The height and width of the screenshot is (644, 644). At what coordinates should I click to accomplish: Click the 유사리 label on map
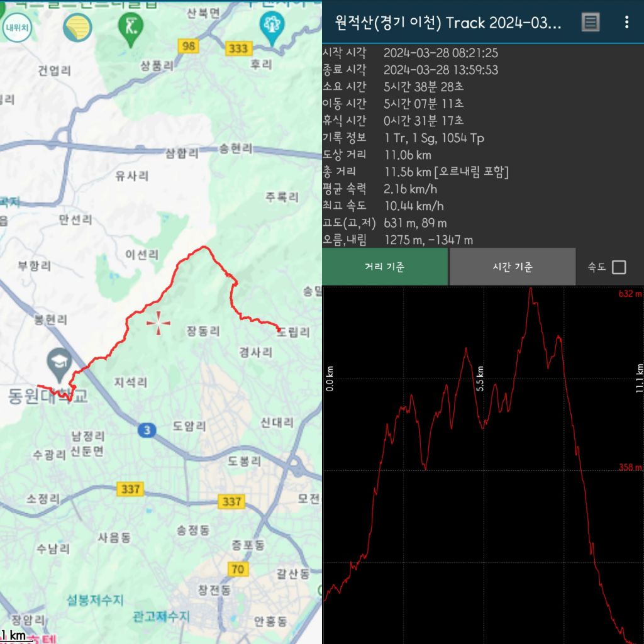click(131, 176)
